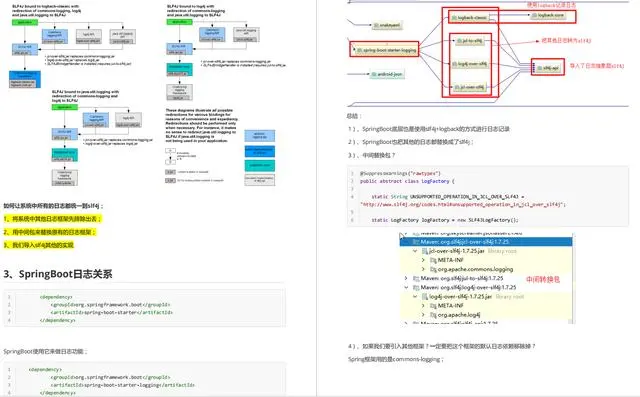Click the folder icon beside org.apache.commons.logging

click(433, 269)
